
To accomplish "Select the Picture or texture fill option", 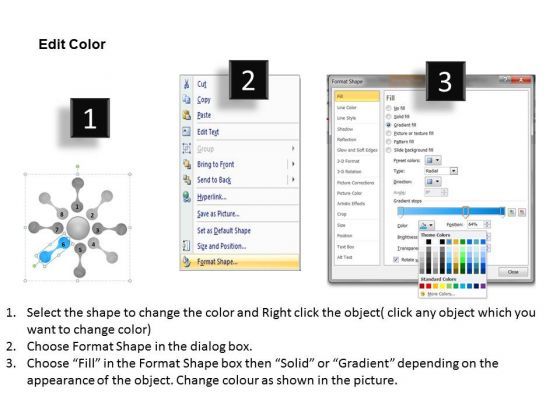I will [414, 133].
